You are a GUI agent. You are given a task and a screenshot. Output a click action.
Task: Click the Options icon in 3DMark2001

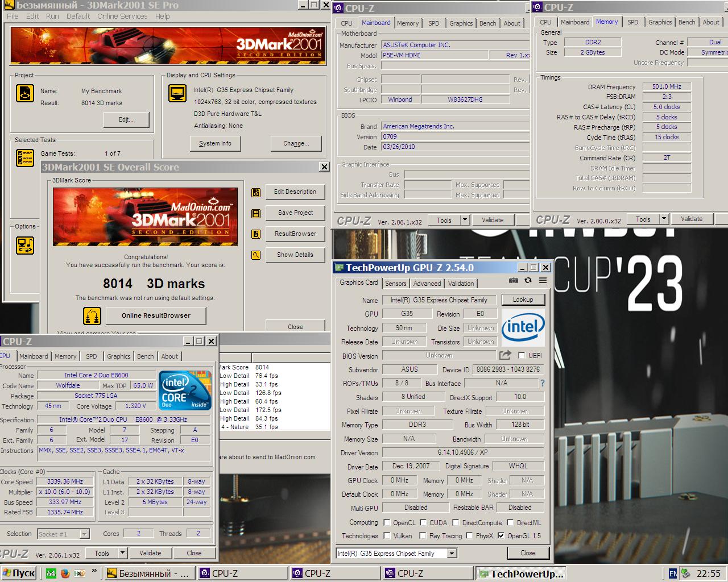[25, 245]
